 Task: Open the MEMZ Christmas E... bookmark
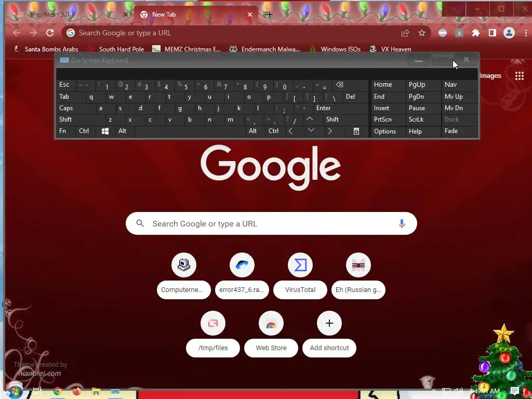click(187, 49)
